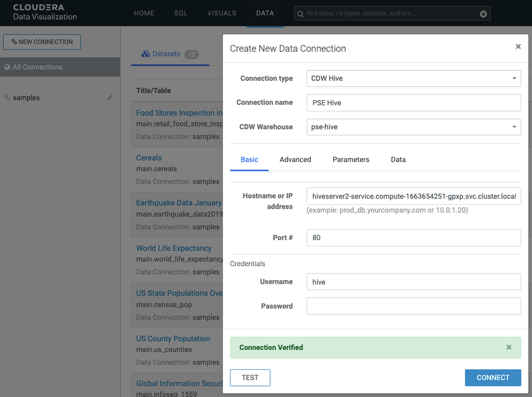Click the main.us_counties table name
The image size is (532, 397).
[164, 350]
